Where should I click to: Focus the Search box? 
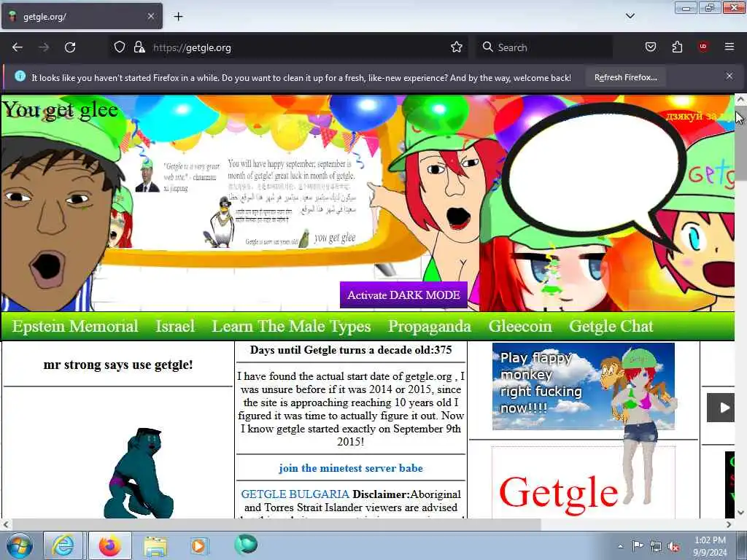click(x=543, y=47)
